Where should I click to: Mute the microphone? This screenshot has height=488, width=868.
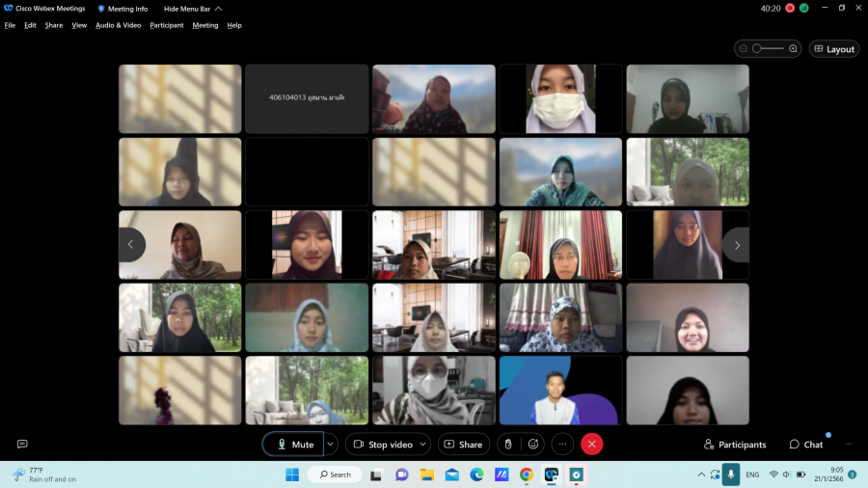pos(294,444)
